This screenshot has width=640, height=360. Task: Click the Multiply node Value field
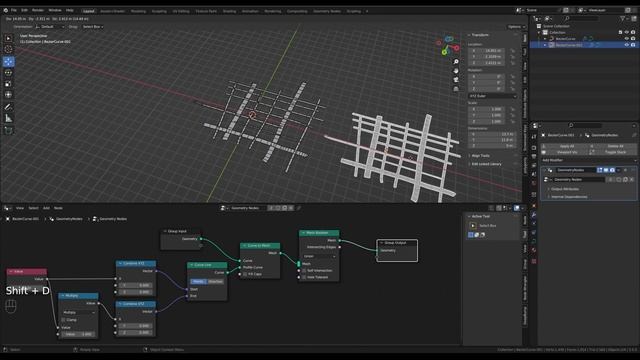[78, 334]
